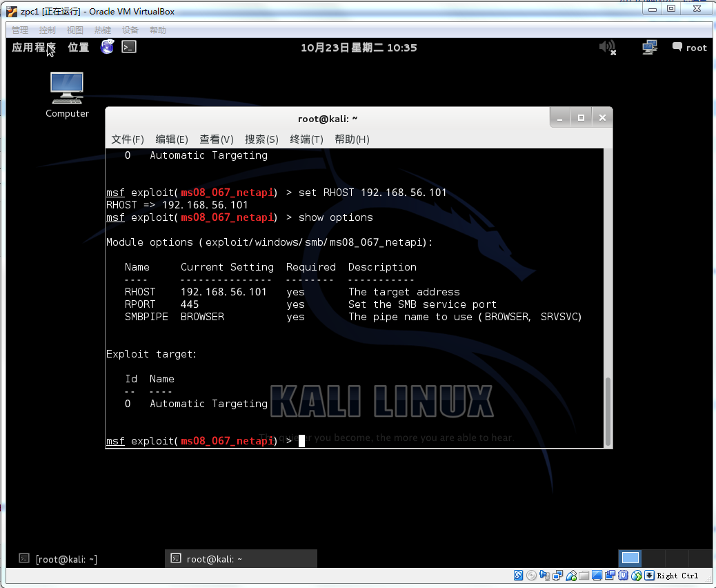716x588 pixels.
Task: Click the muted volume speaker icon
Action: pyautogui.click(x=607, y=47)
